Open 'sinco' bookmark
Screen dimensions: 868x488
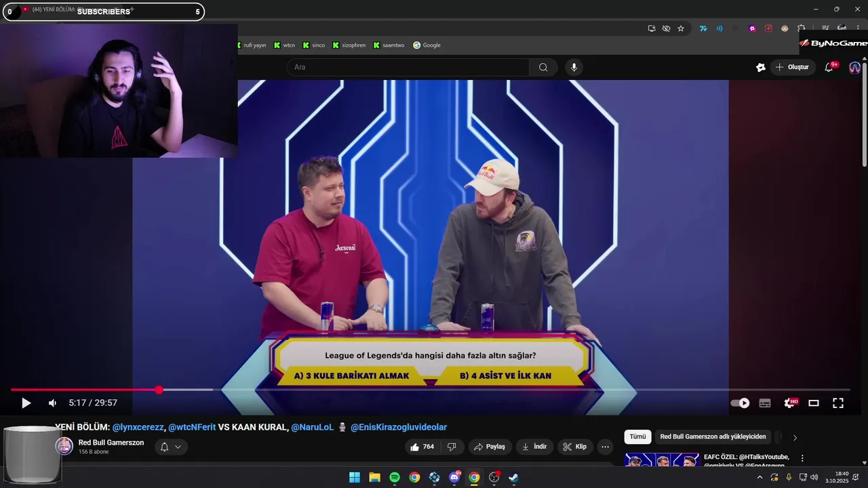pyautogui.click(x=314, y=45)
